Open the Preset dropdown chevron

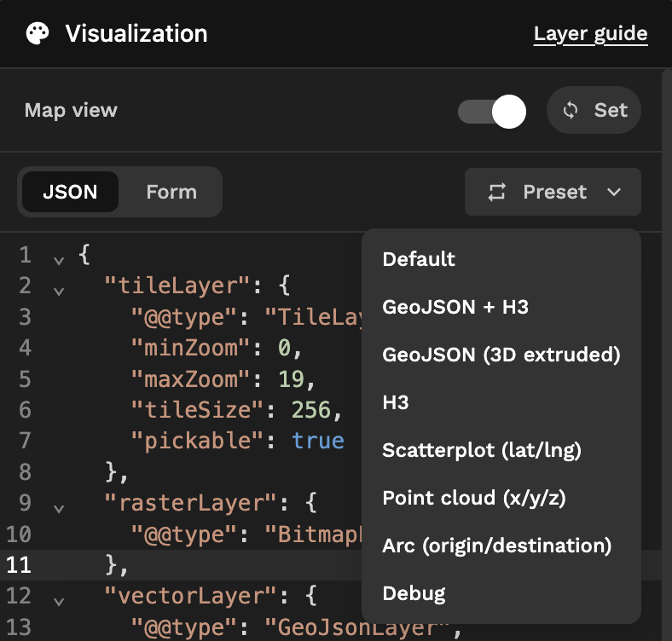[x=614, y=192]
